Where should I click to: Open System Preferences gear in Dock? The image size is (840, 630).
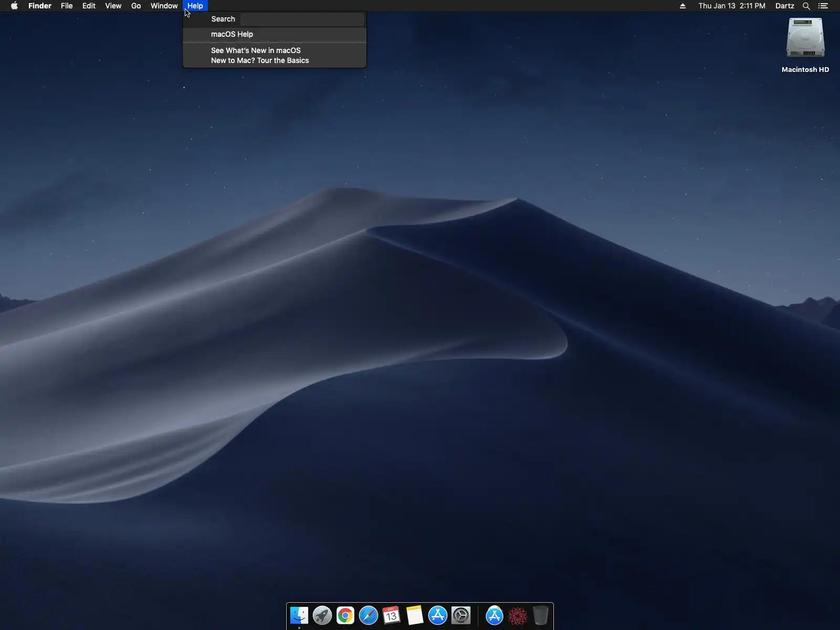click(461, 615)
